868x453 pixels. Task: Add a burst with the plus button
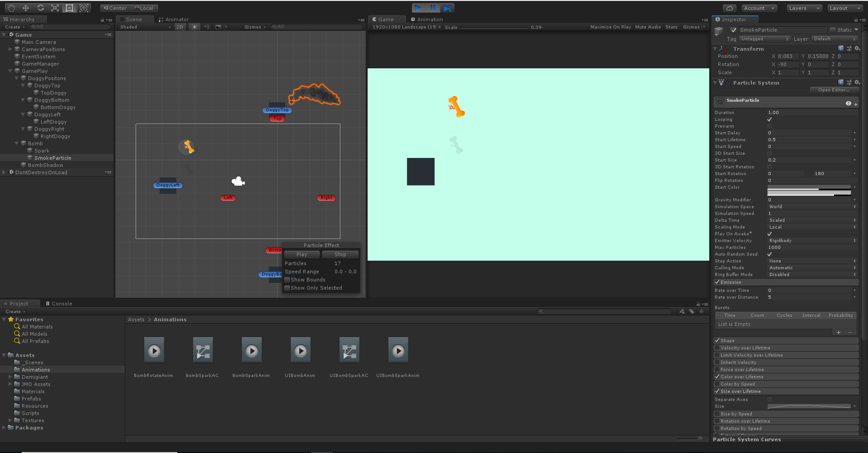click(839, 333)
